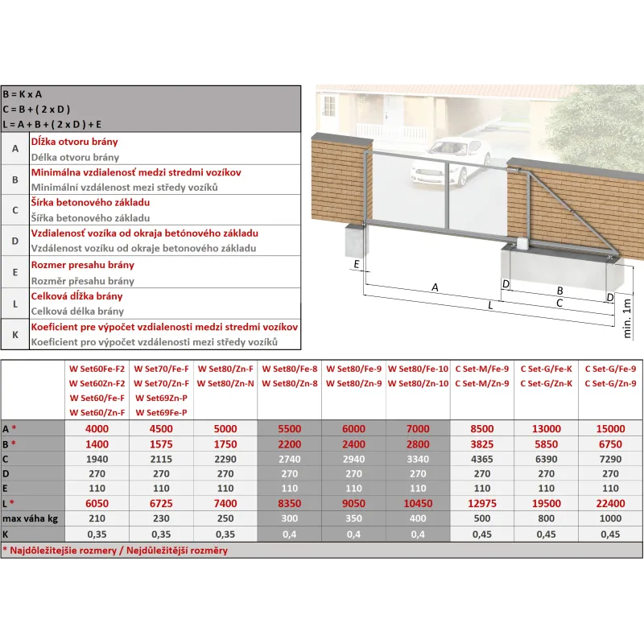Select column header 'W Set60Fe-F2'

[x=97, y=369]
